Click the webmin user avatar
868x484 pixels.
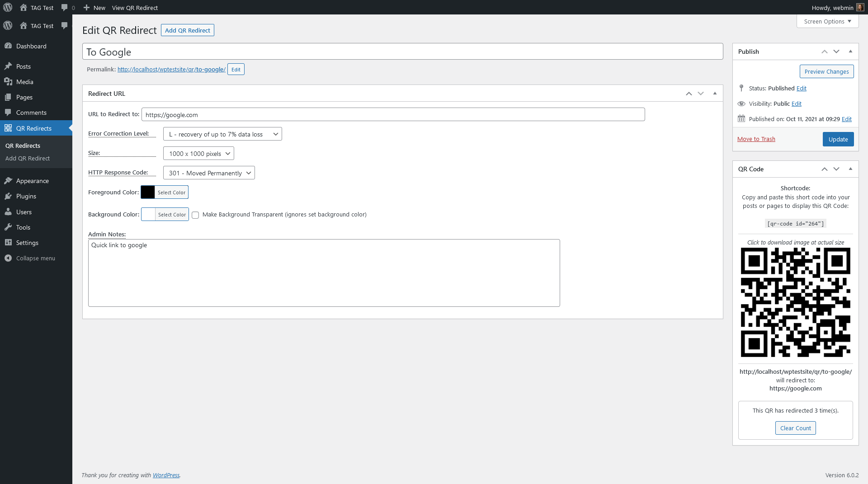pos(860,8)
